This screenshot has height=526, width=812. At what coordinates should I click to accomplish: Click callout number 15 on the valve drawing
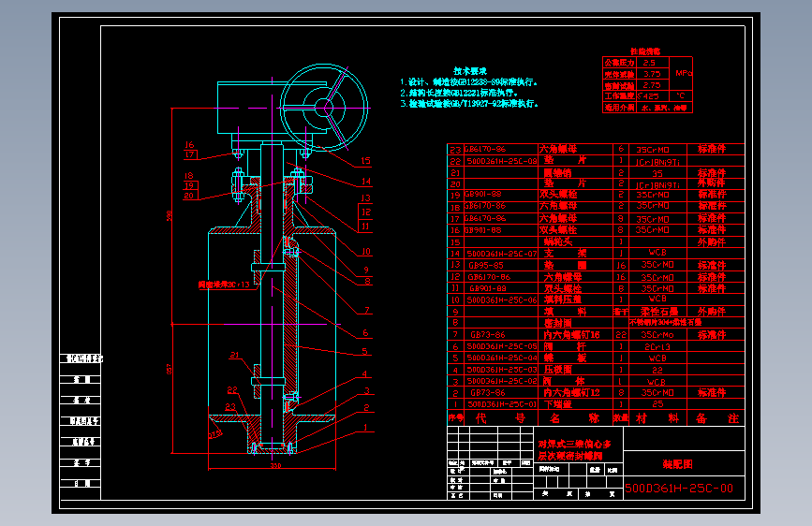point(365,160)
